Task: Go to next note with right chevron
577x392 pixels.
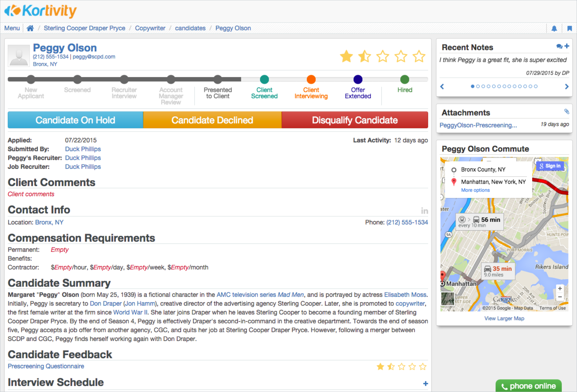Action: (567, 86)
